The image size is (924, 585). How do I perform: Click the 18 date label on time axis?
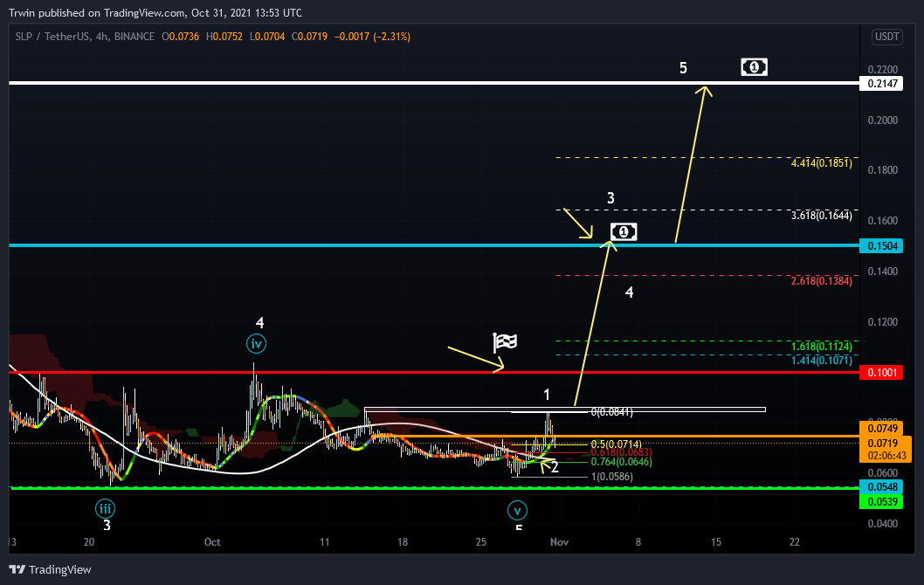tap(403, 542)
